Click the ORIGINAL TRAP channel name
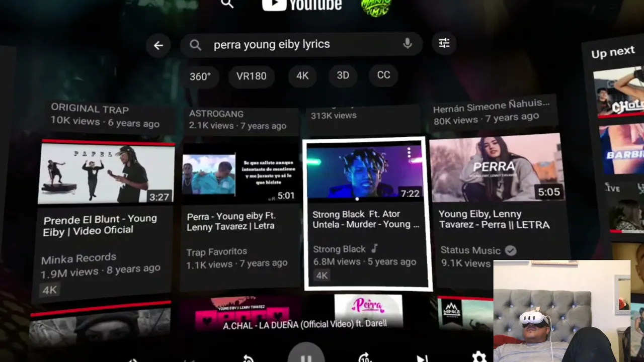Image resolution: width=644 pixels, height=362 pixels. pyautogui.click(x=90, y=109)
